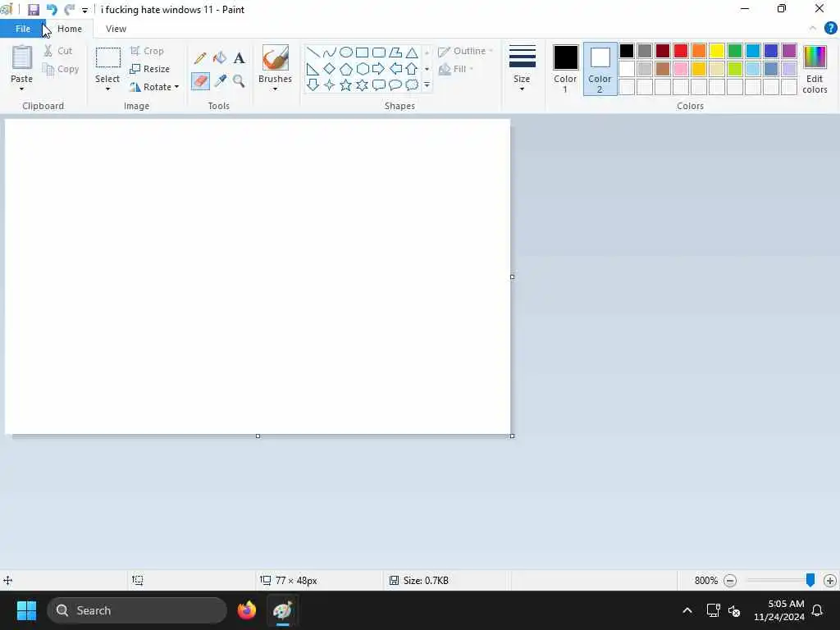This screenshot has height=630, width=840.
Task: Choose the Five-point star shape
Action: click(346, 84)
